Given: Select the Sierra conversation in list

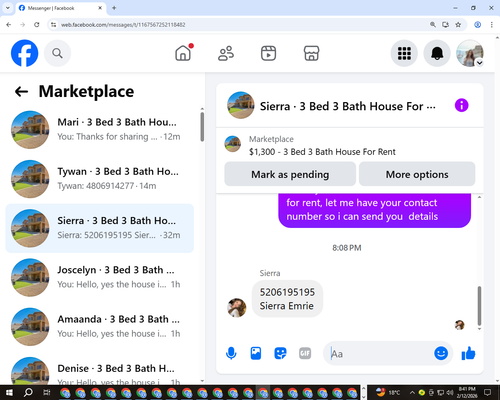Looking at the screenshot, I should (100, 228).
